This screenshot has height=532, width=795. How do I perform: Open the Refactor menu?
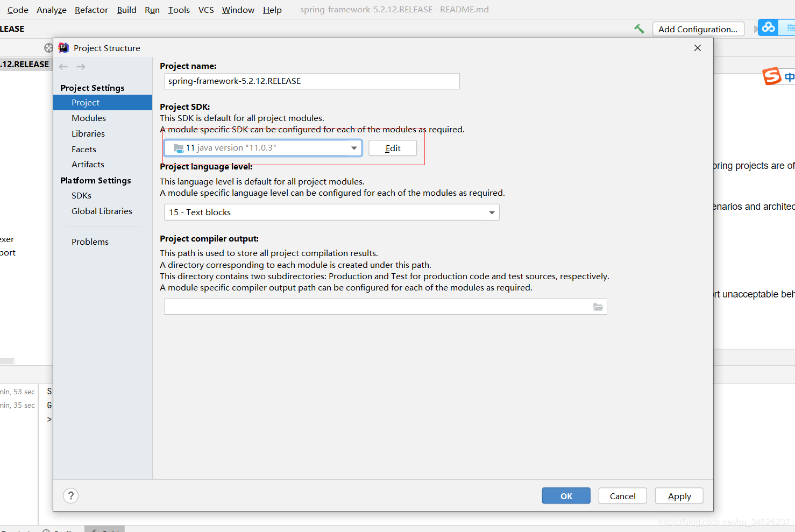coord(91,10)
